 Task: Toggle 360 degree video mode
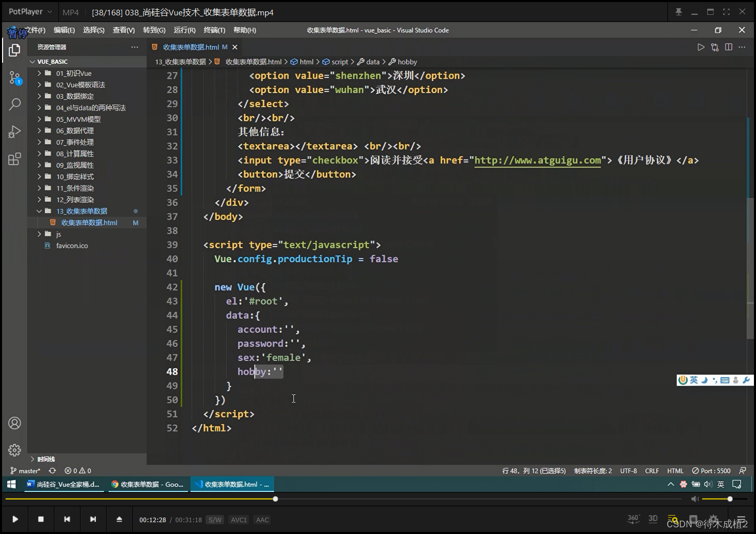(x=634, y=519)
